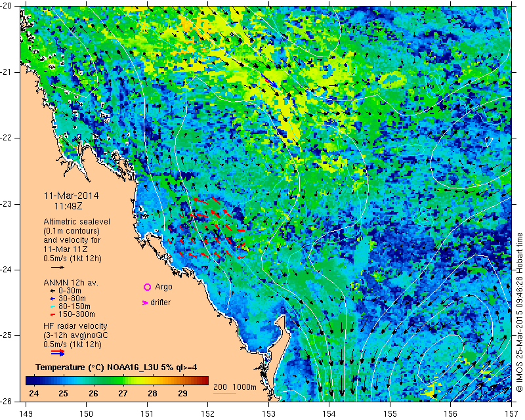Click the 28 value on temperature scale
Image resolution: width=525 pixels, height=420 pixels.
153,393
